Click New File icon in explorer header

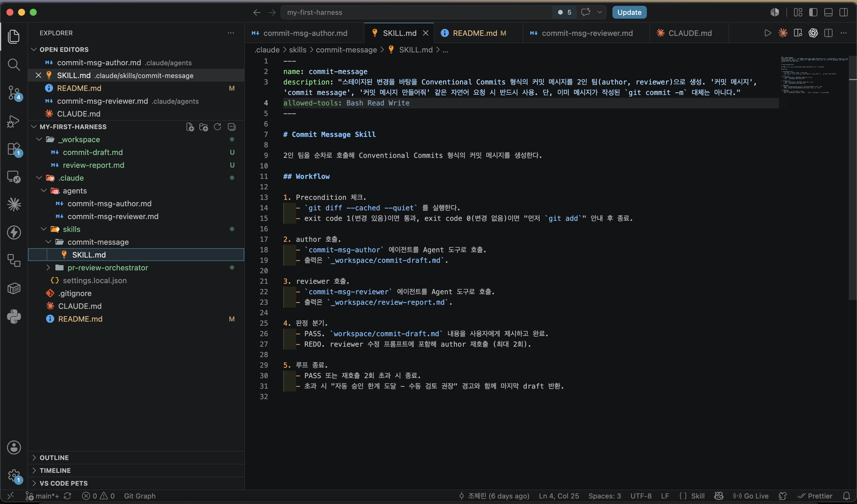[x=190, y=127]
